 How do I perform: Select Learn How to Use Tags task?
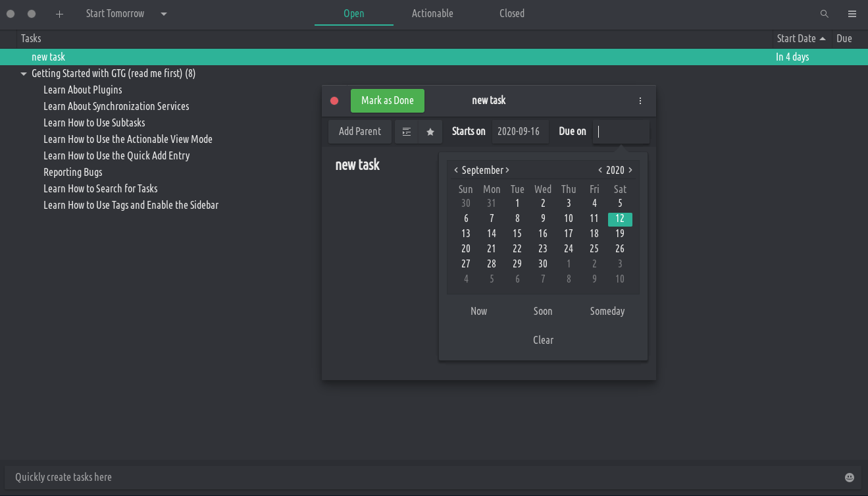[x=131, y=206]
